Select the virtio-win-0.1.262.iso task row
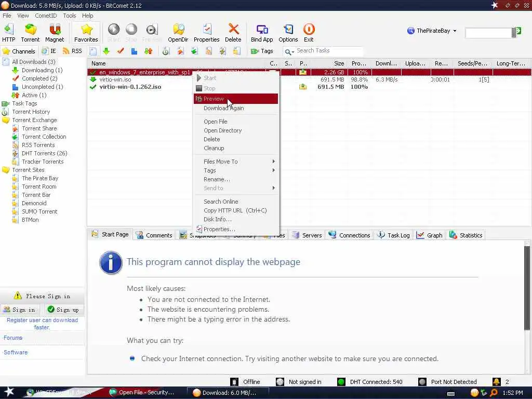532x399 pixels. [x=309, y=87]
